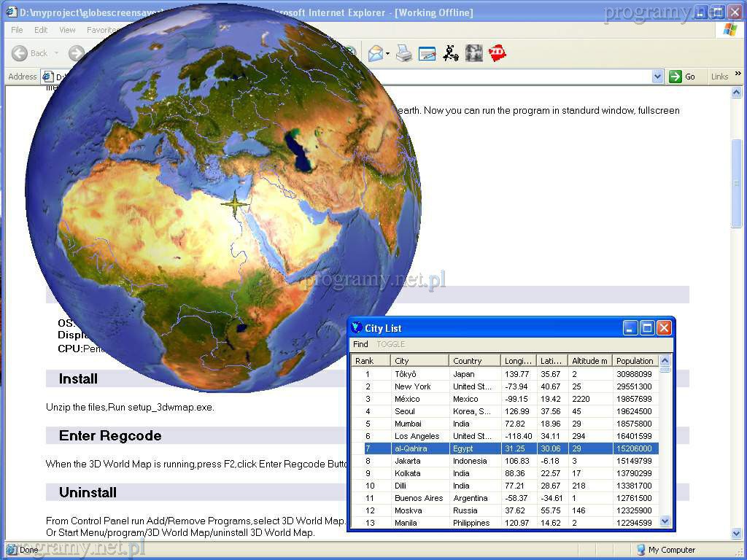Click the City List window title icon
This screenshot has width=747, height=560.
(x=357, y=328)
